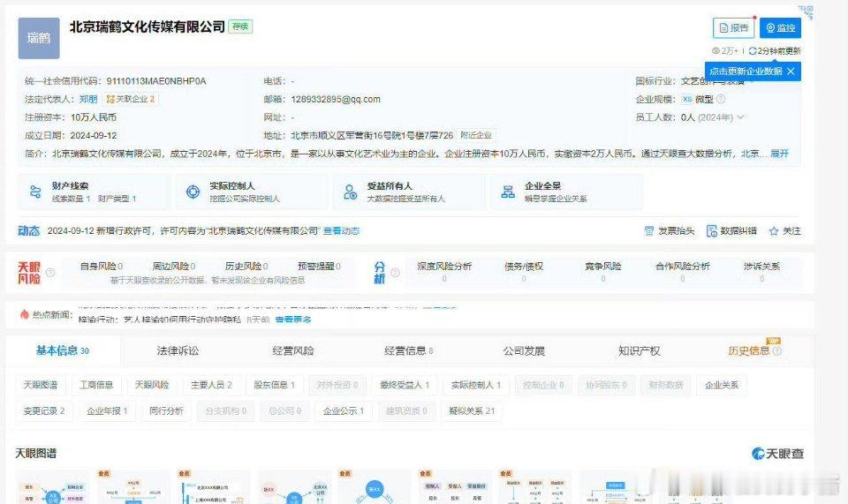848x504 pixels.
Task: Click the 监控 monitor button
Action: point(780,28)
